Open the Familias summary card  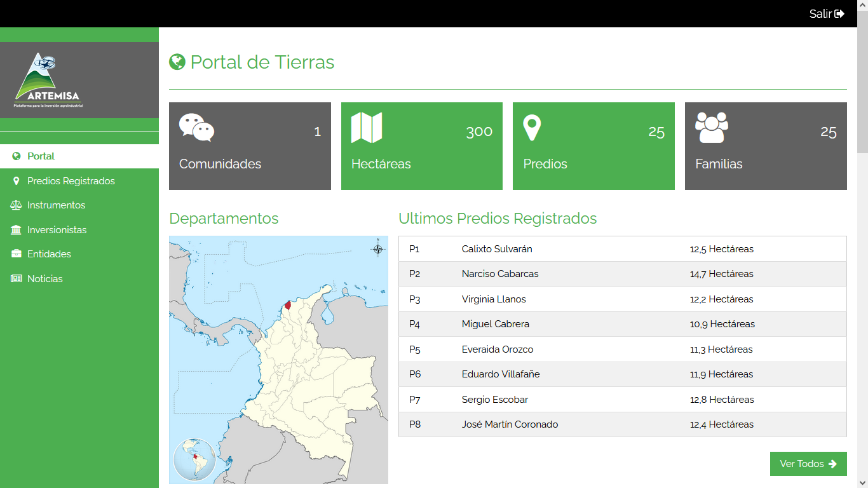[766, 146]
